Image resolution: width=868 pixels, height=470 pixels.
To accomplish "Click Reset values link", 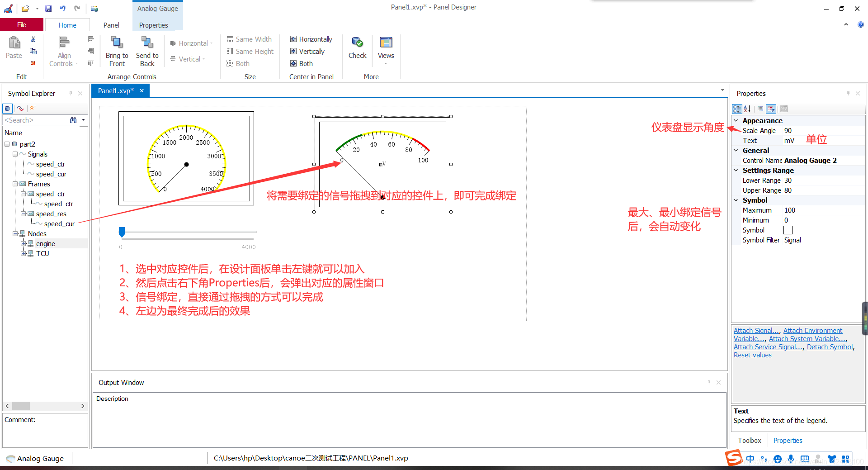I will 753,355.
